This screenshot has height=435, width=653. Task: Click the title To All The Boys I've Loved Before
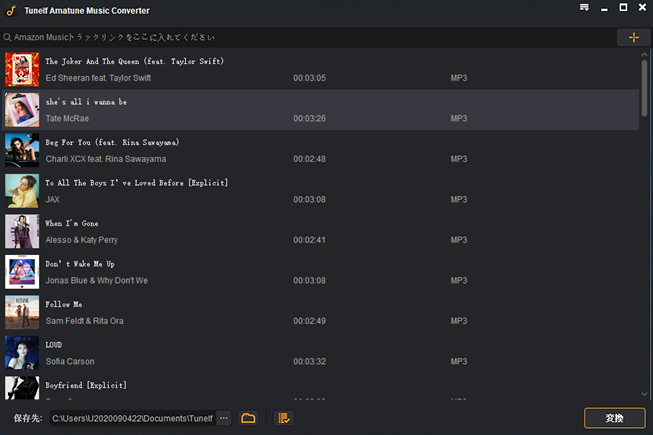tap(137, 183)
